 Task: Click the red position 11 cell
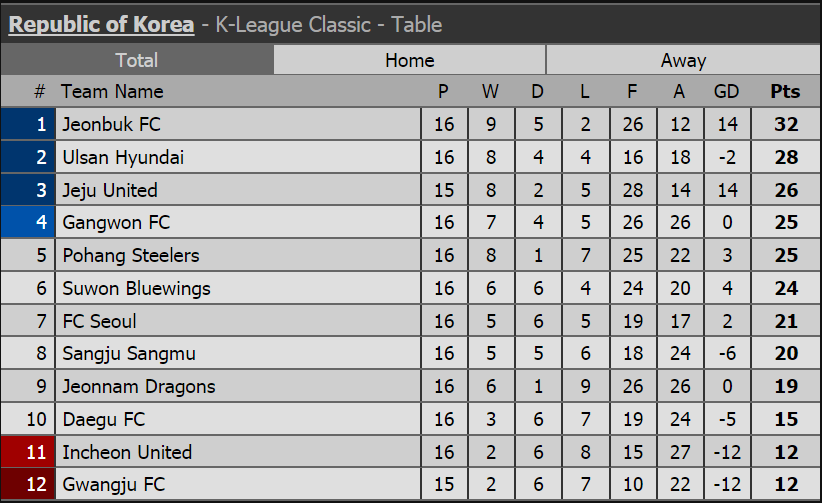pos(28,452)
